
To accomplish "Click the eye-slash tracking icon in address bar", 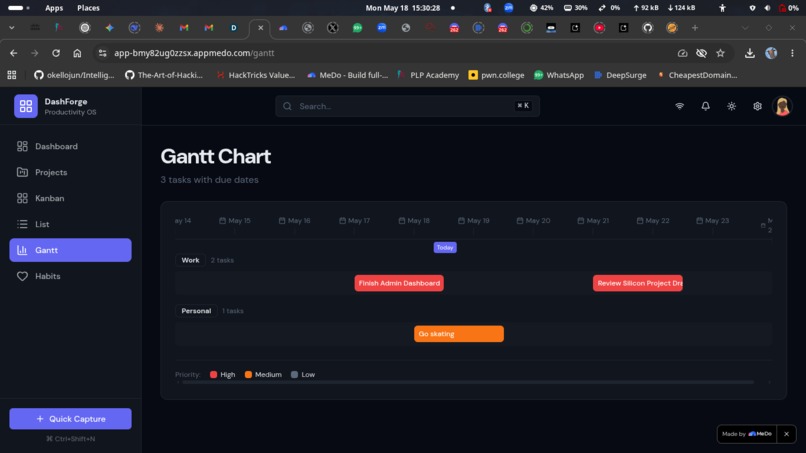I will pos(701,53).
